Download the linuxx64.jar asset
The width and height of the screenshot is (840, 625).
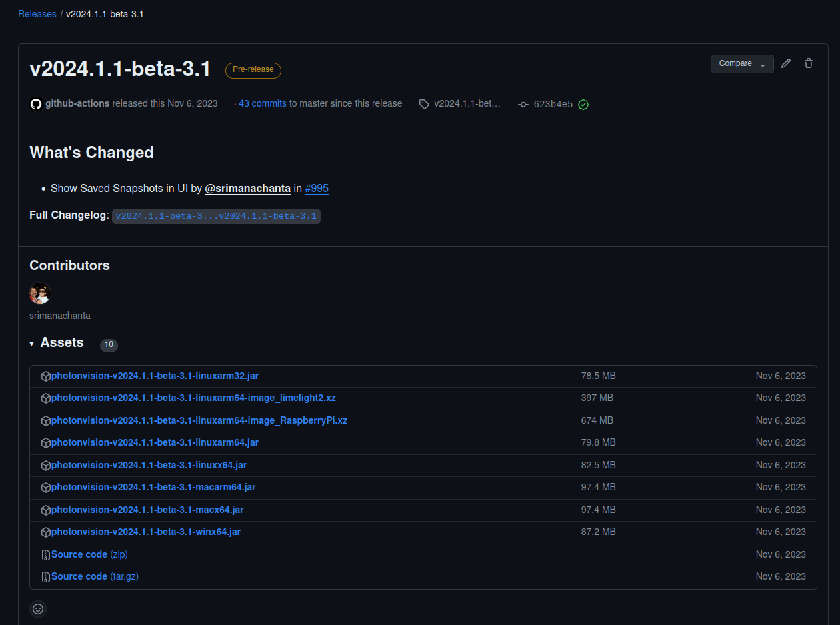[149, 465]
